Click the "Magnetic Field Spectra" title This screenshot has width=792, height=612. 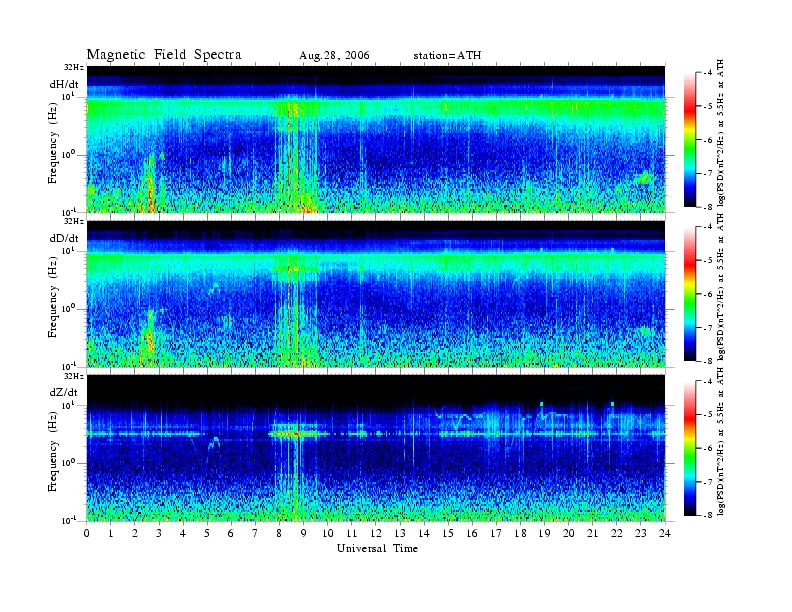click(164, 55)
